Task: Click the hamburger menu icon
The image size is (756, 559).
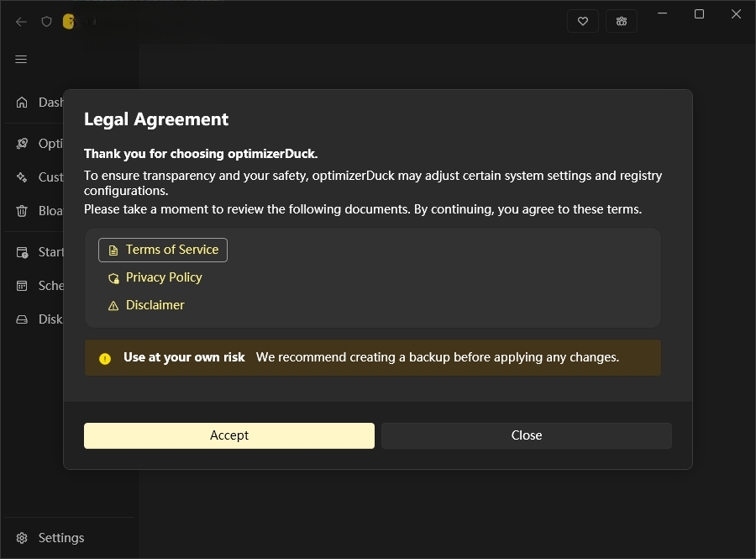Action: click(21, 60)
